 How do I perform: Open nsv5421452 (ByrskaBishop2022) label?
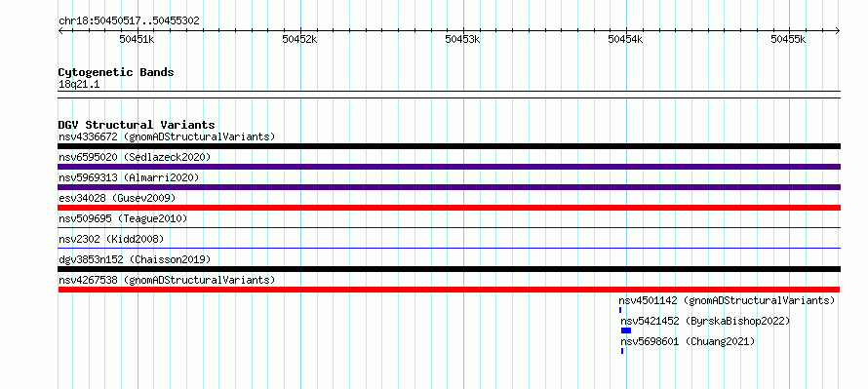705,321
